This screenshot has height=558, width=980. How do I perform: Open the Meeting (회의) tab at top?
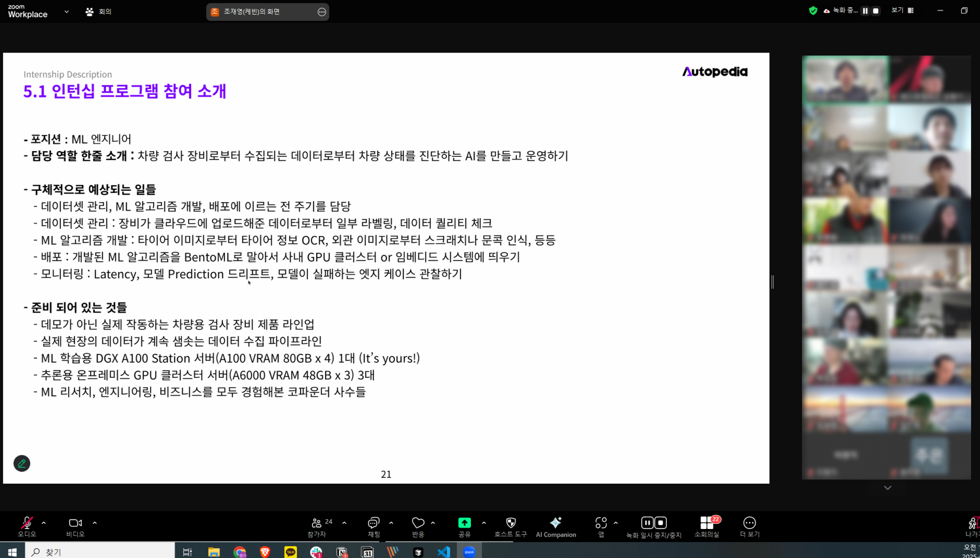tap(98, 11)
